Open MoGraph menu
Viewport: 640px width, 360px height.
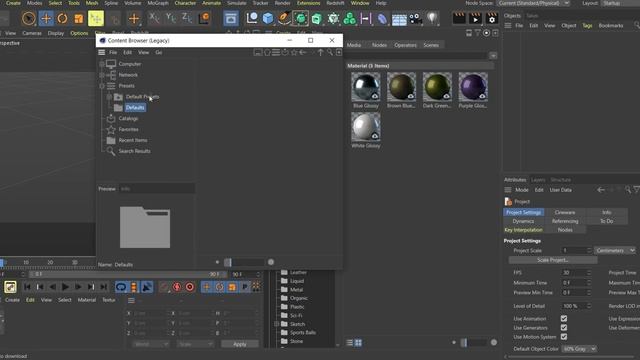click(x=158, y=3)
